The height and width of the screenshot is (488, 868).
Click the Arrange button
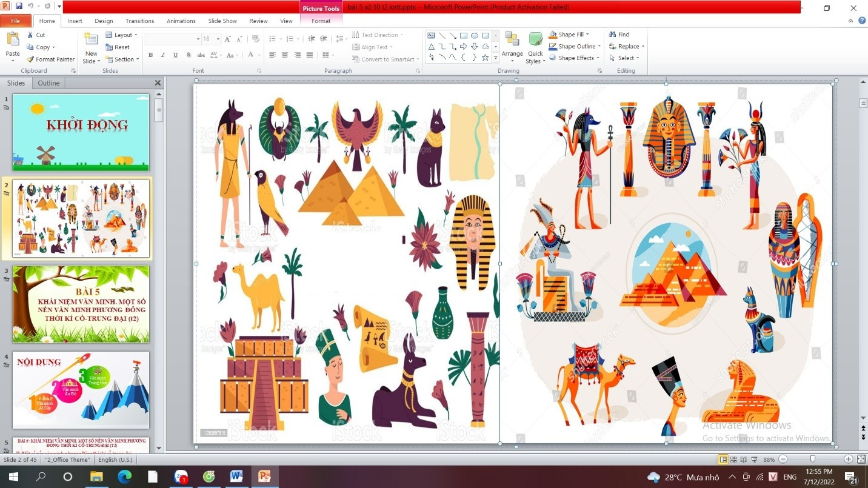click(512, 48)
